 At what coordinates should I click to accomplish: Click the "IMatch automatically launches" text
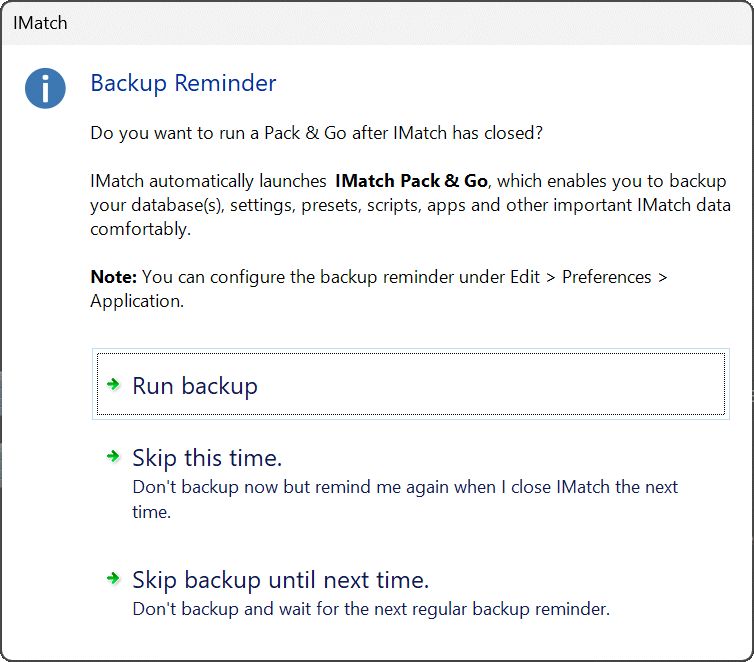coord(208,181)
